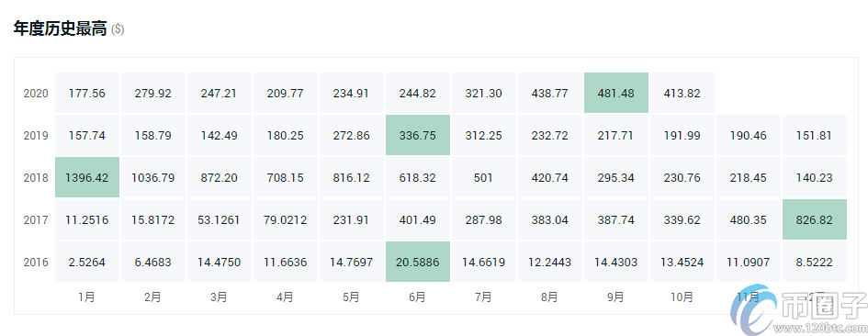Image resolution: width=868 pixels, height=336 pixels.
Task: Click the 1月 column label
Action: [x=87, y=297]
